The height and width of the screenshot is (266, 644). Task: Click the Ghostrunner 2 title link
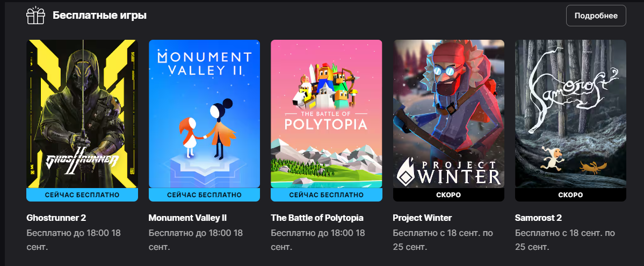click(56, 218)
